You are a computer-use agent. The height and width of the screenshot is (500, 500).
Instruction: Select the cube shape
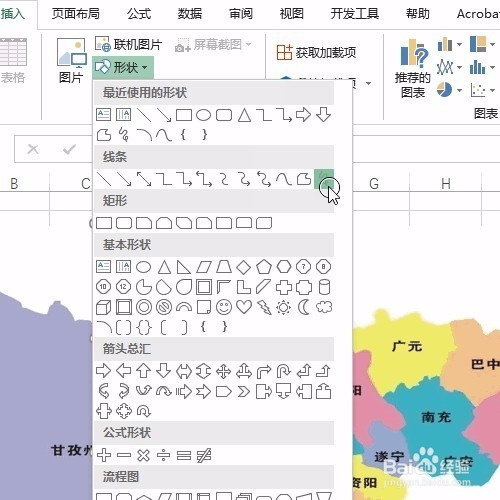[x=104, y=307]
